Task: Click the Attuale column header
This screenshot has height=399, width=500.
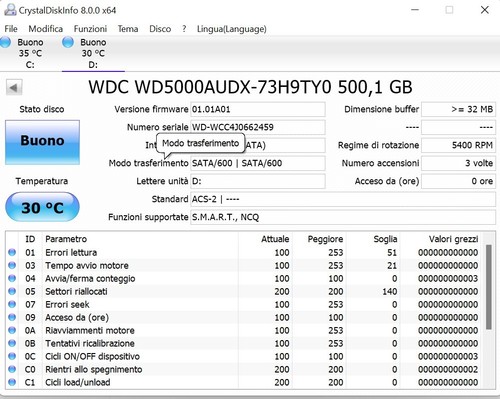Action: 275,239
